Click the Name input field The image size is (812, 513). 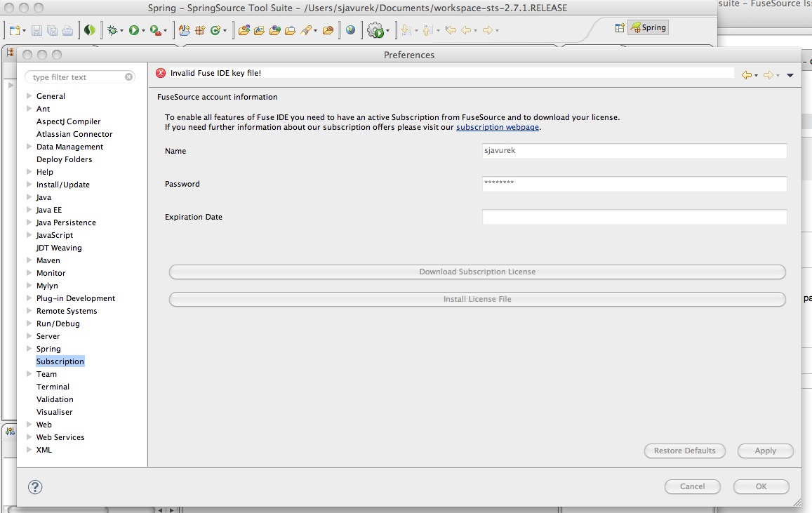[x=634, y=151]
